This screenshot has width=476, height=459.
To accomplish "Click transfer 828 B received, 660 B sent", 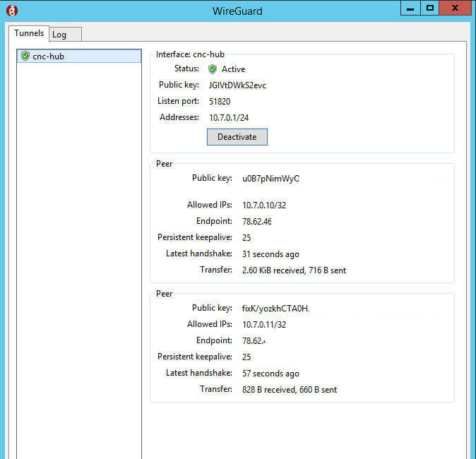I will (290, 390).
